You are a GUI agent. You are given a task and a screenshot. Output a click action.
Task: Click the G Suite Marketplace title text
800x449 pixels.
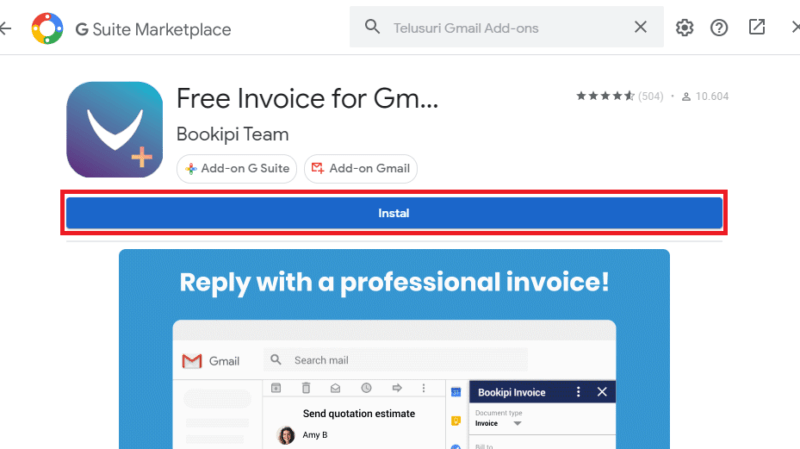tap(153, 30)
